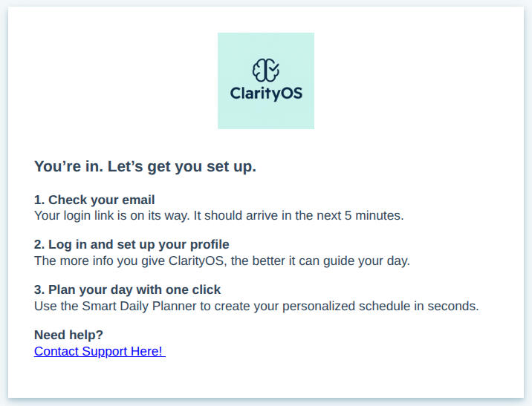
Task: Click the word ClarityOS in the step two description
Action: point(195,261)
